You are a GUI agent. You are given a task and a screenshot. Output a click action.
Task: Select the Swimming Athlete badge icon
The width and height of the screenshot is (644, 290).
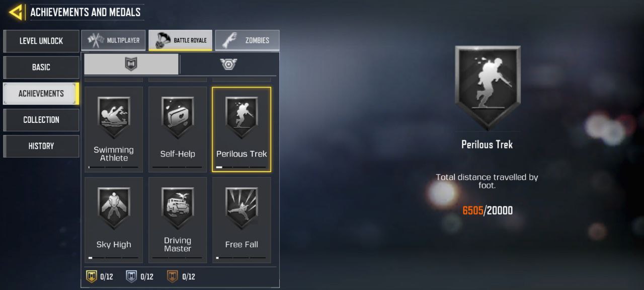[114, 117]
